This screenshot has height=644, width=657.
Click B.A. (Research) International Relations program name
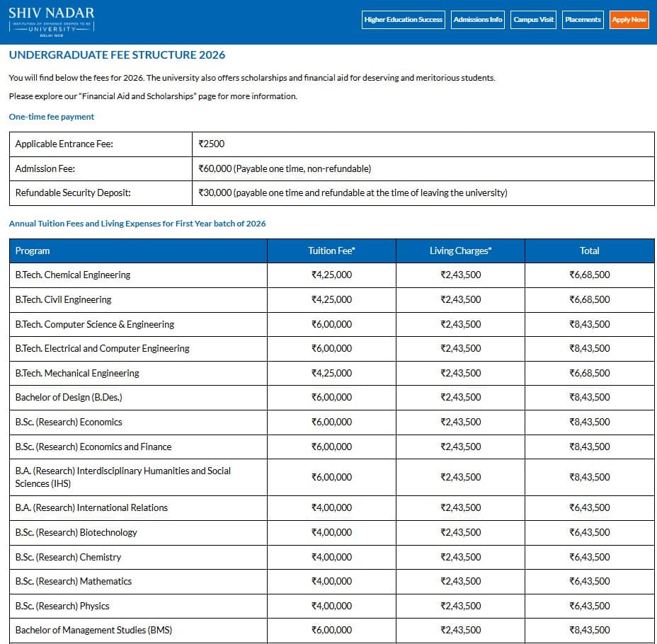coord(91,507)
